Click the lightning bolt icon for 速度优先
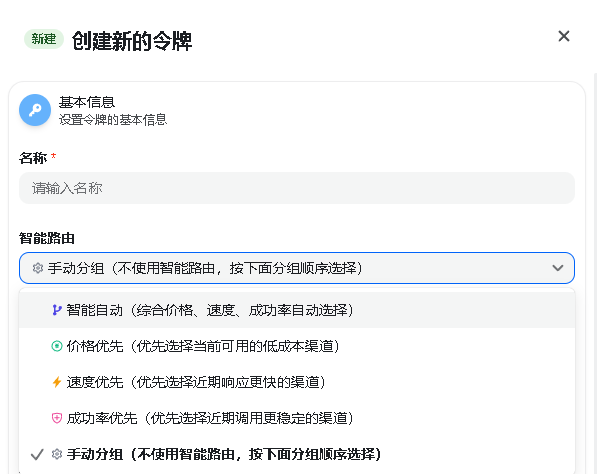597x474 pixels. click(x=57, y=382)
